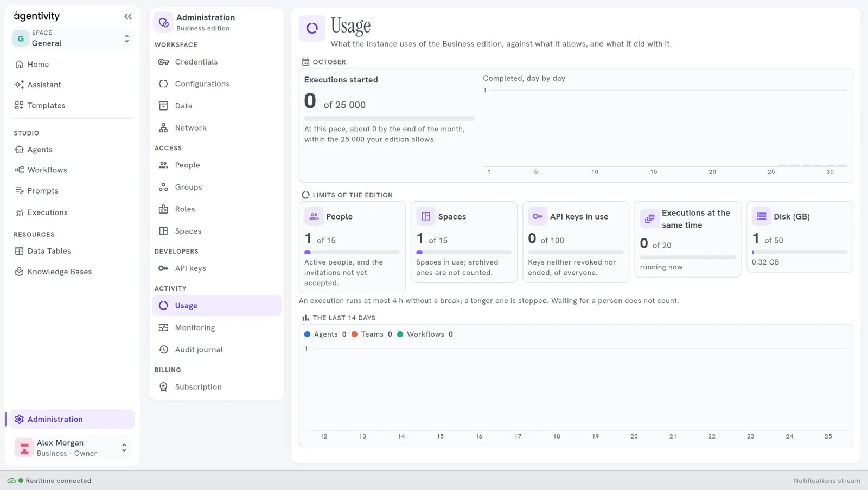Select Administration in left sidebar
The height and width of the screenshot is (490, 868).
(72, 419)
